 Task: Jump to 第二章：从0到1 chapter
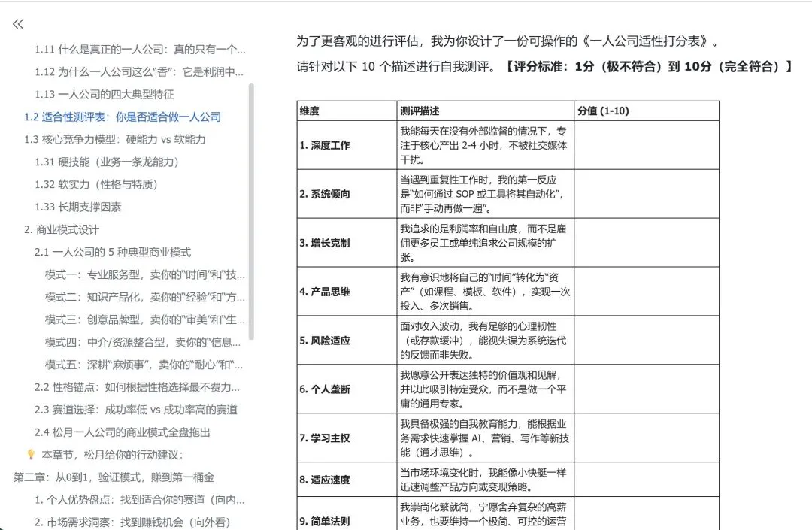click(114, 477)
